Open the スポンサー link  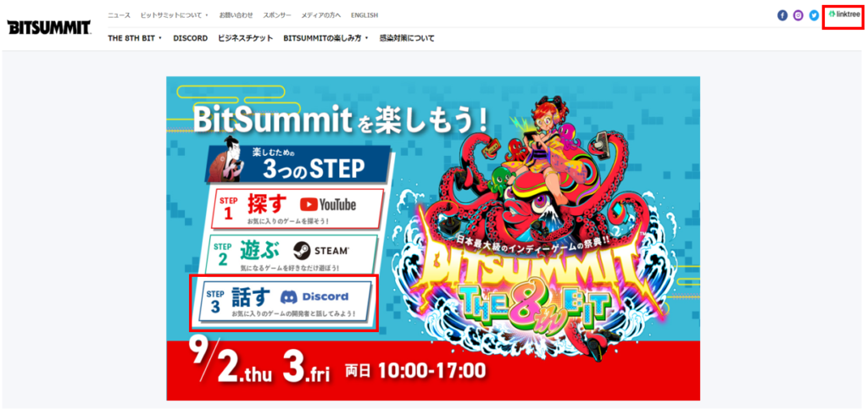[x=277, y=15]
